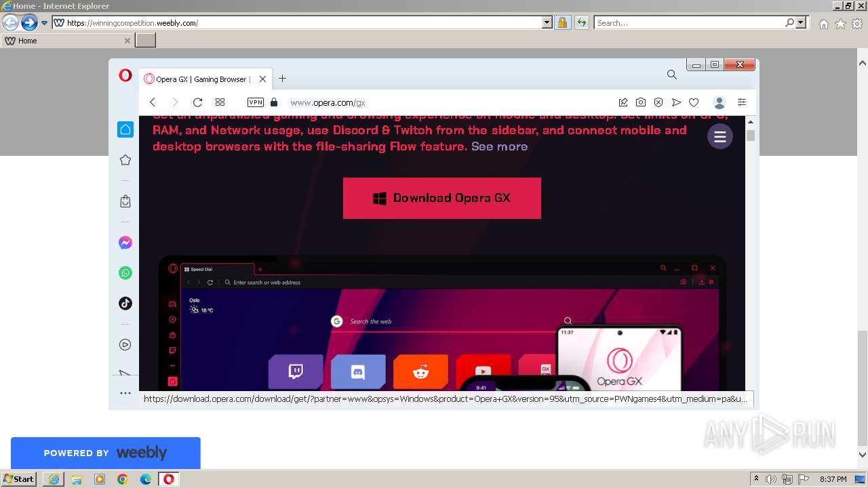Click the IE search box
868x488 pixels.
tap(690, 22)
